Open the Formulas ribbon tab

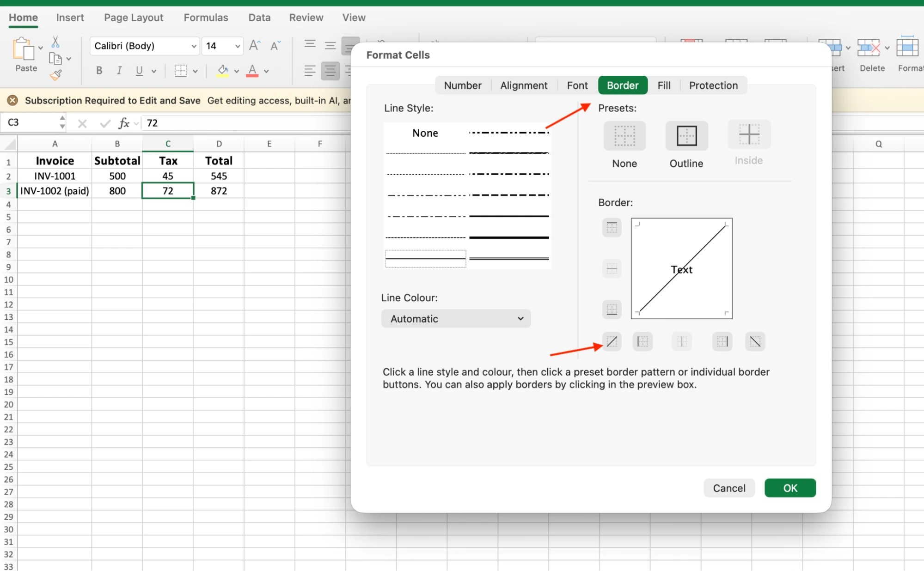click(206, 18)
